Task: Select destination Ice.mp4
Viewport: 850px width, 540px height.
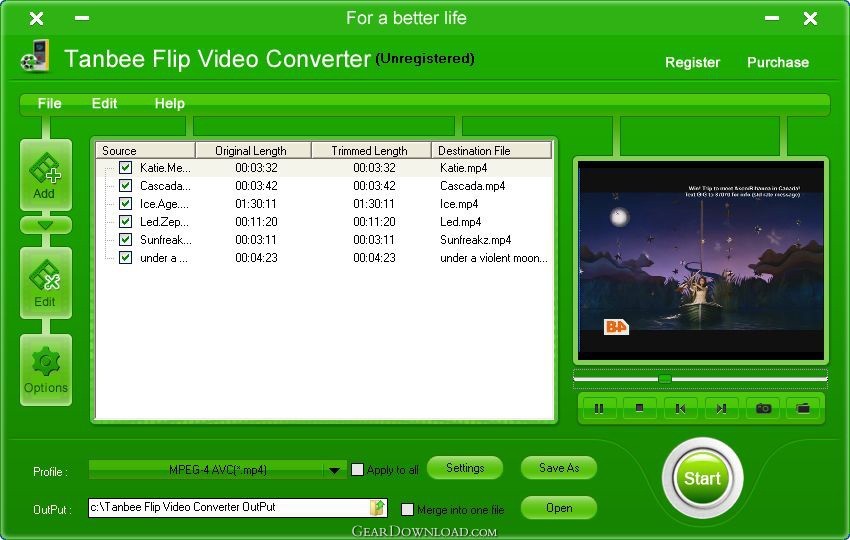Action: tap(459, 204)
